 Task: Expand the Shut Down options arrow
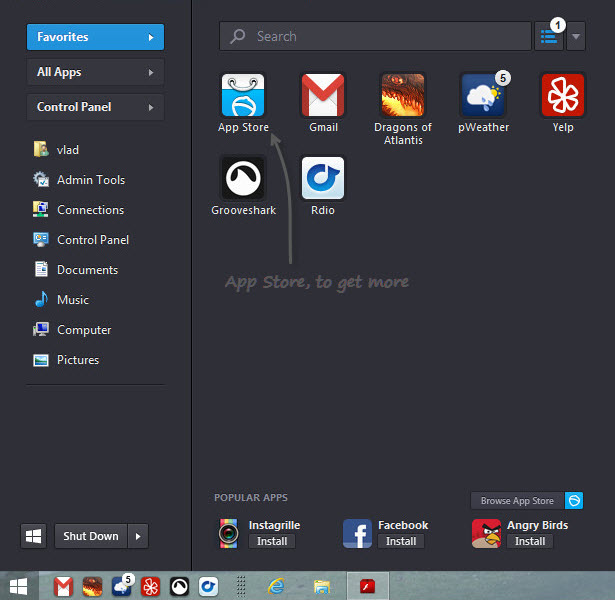pos(138,536)
